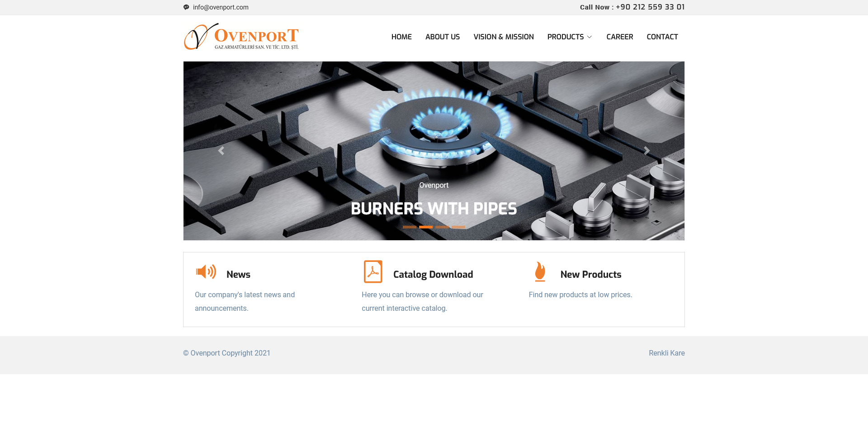
Task: Click the info@ovenport.com email link
Action: pyautogui.click(x=221, y=7)
